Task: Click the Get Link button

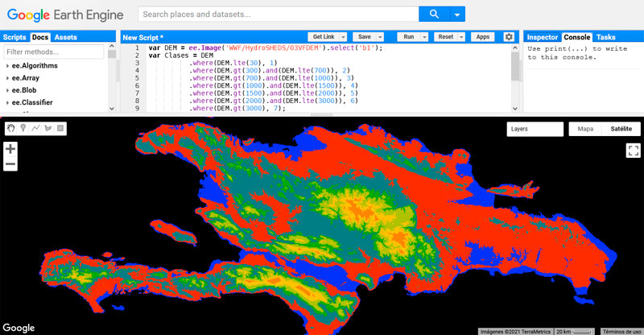Action: [324, 37]
